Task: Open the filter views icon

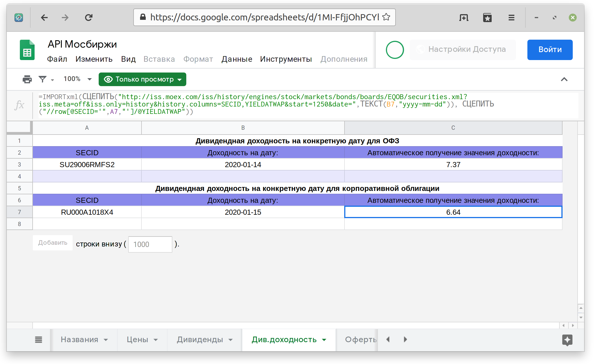Action: [43, 79]
